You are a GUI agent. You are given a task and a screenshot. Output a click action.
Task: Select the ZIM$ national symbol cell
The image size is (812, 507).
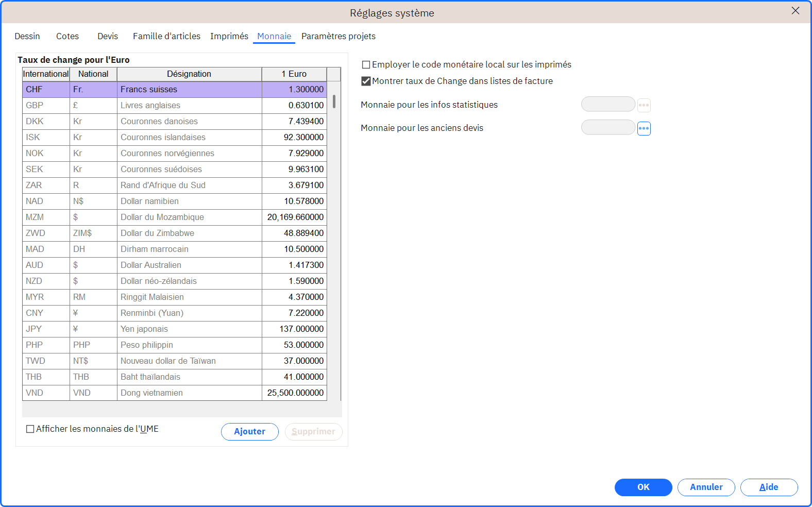[x=93, y=233]
